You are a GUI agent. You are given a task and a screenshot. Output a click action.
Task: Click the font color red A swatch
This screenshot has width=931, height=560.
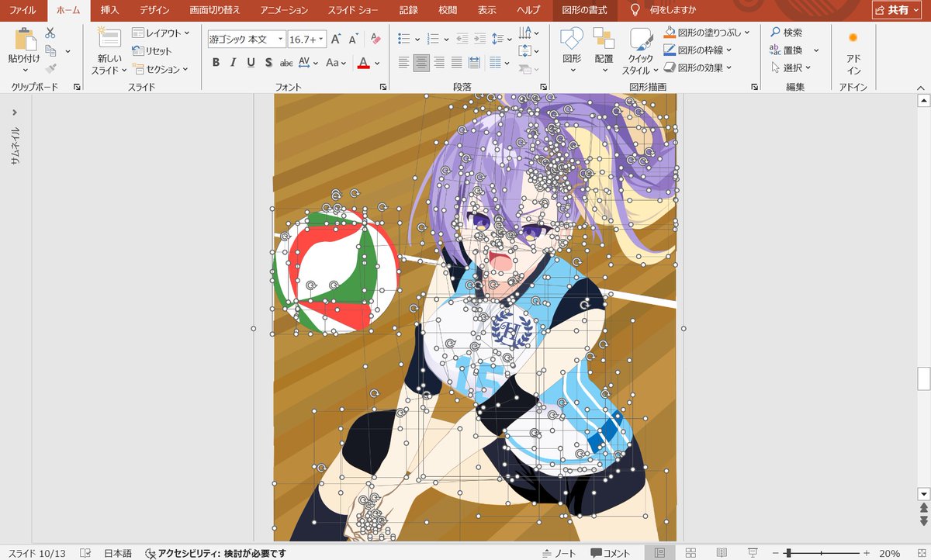[363, 63]
